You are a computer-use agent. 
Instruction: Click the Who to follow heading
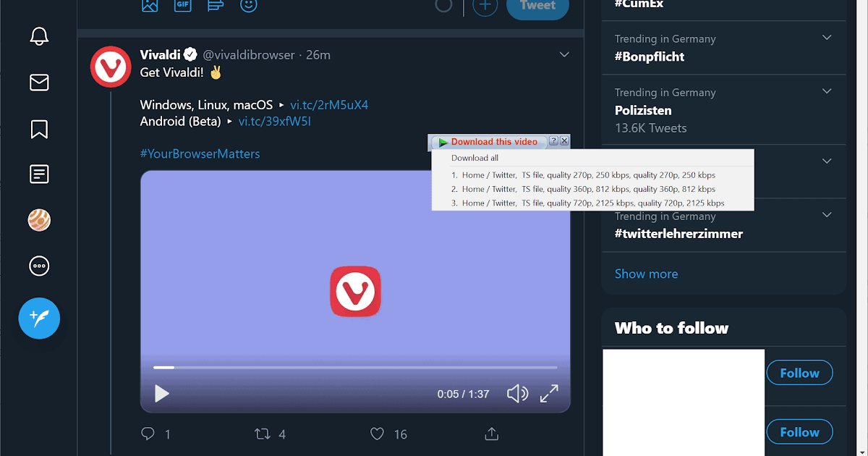coord(671,328)
